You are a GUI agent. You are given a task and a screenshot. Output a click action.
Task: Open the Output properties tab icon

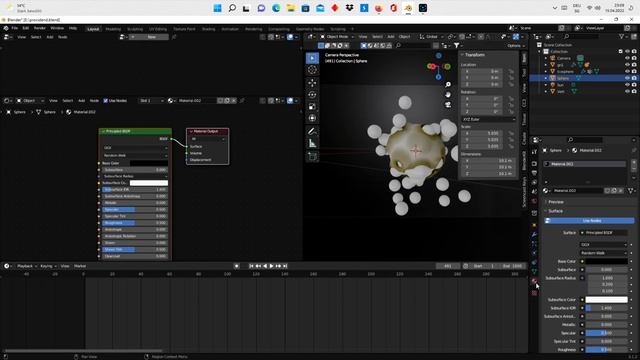(534, 173)
